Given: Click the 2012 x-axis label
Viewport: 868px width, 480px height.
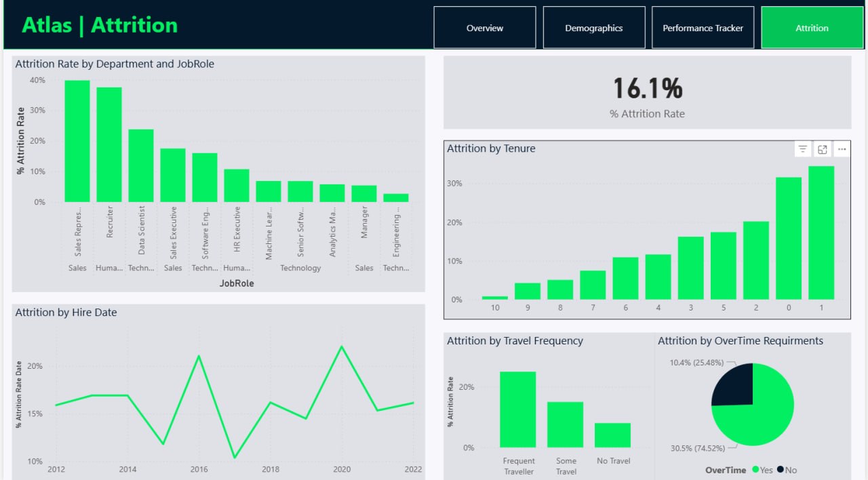Looking at the screenshot, I should tap(57, 469).
